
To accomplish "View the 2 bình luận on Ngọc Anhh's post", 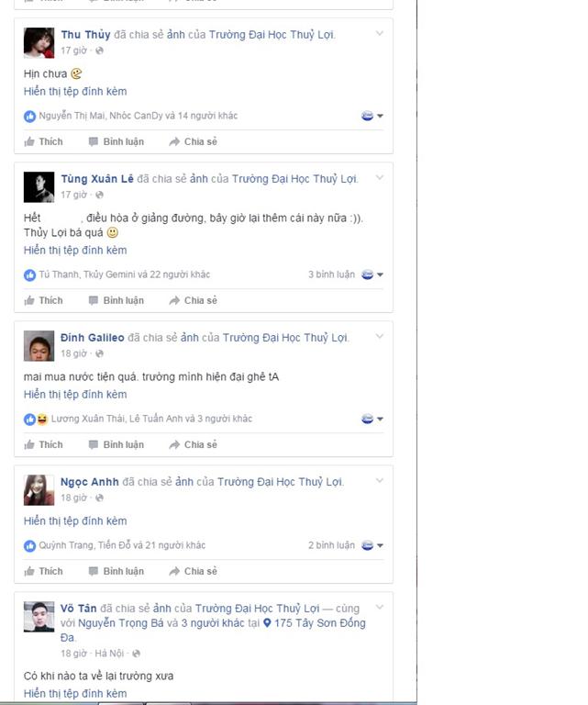I will click(x=331, y=545).
